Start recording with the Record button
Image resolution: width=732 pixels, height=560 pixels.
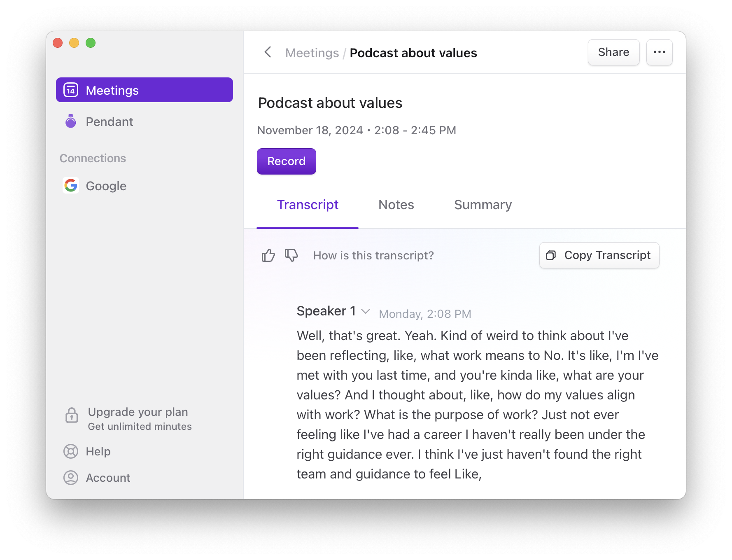click(286, 161)
